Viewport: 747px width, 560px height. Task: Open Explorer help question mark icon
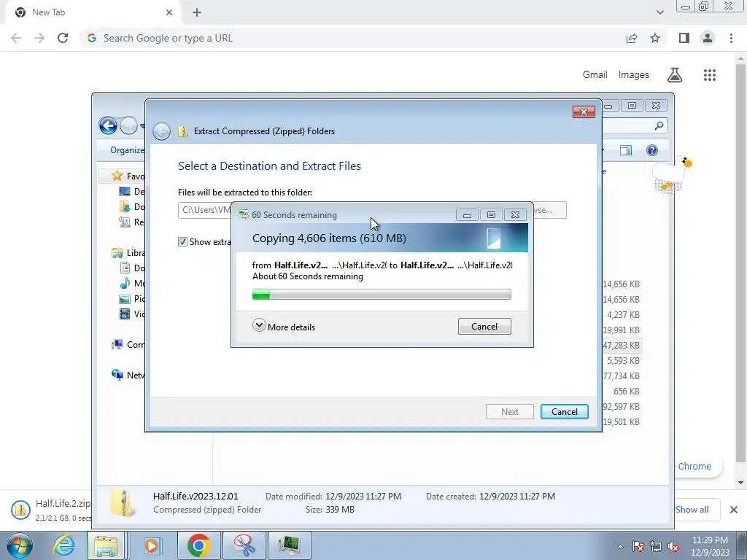click(652, 150)
